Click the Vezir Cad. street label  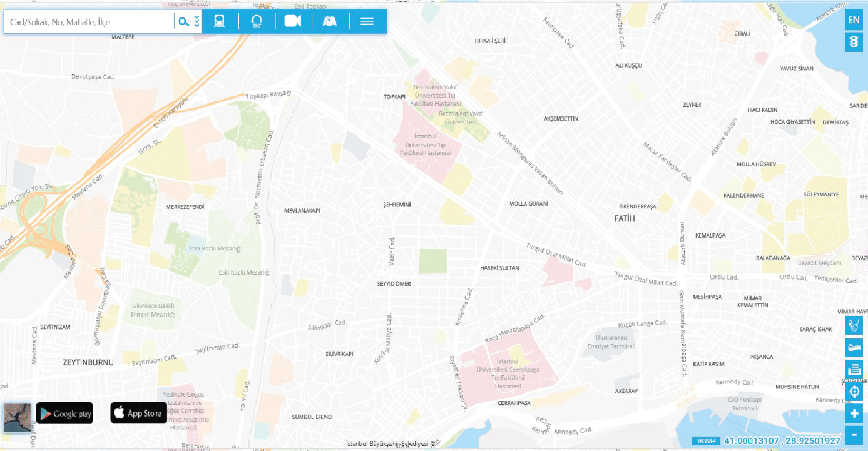coord(391,251)
